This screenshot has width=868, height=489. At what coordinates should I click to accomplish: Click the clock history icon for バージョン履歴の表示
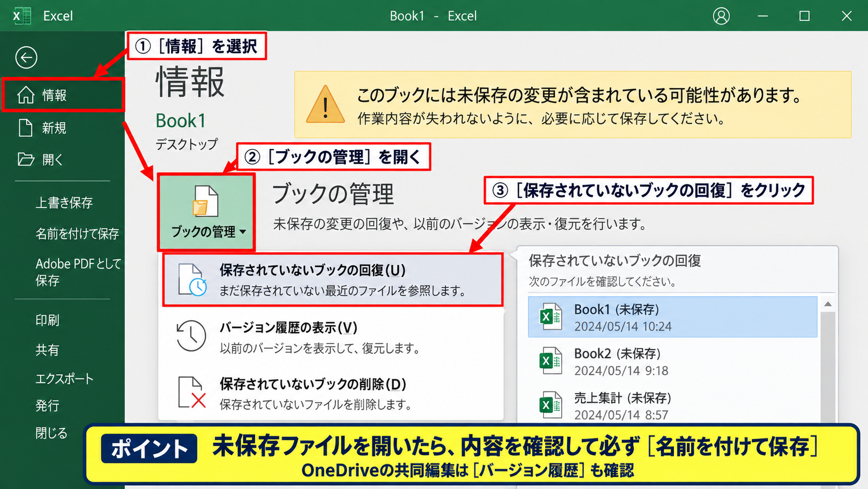tap(191, 336)
